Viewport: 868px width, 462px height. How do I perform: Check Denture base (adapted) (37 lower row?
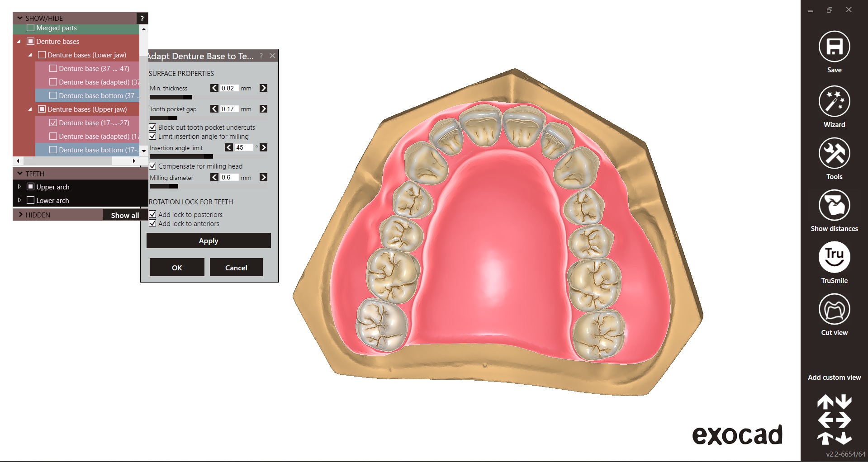[53, 82]
